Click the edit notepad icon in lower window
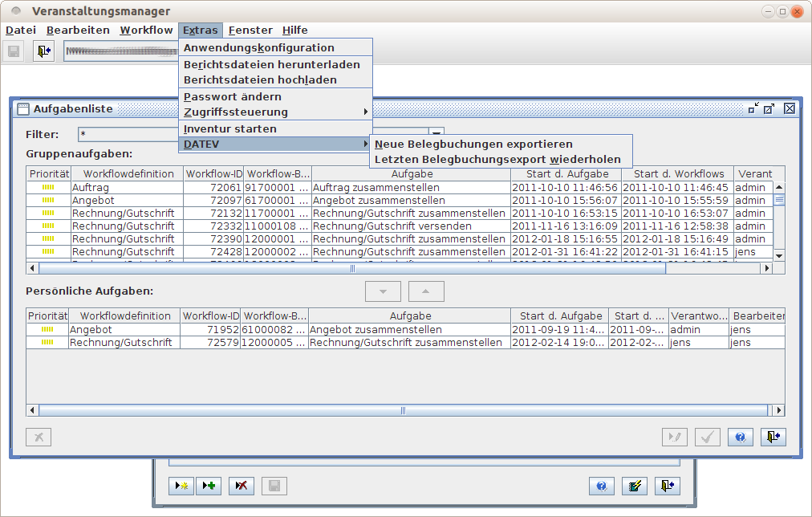Image resolution: width=812 pixels, height=517 pixels. tap(634, 486)
